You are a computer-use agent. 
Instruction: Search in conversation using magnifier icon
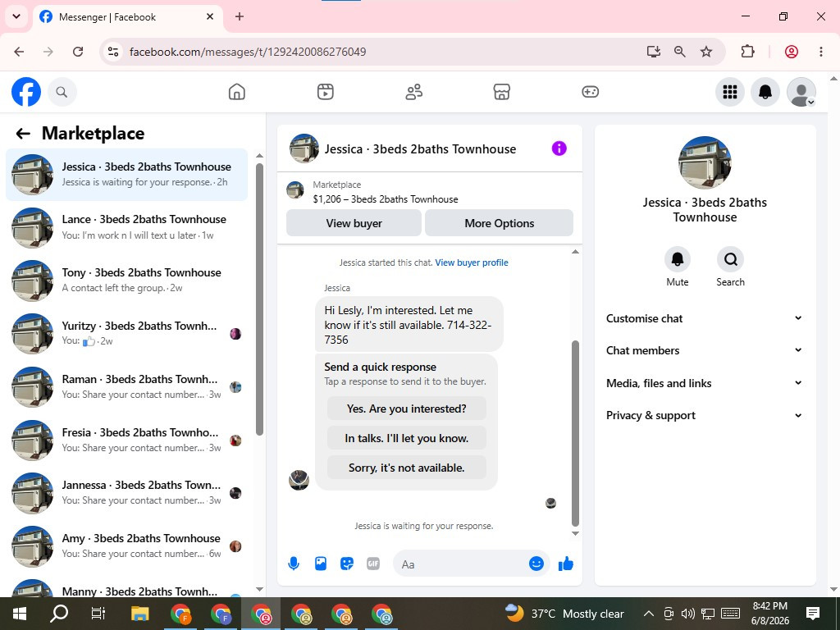click(x=730, y=260)
